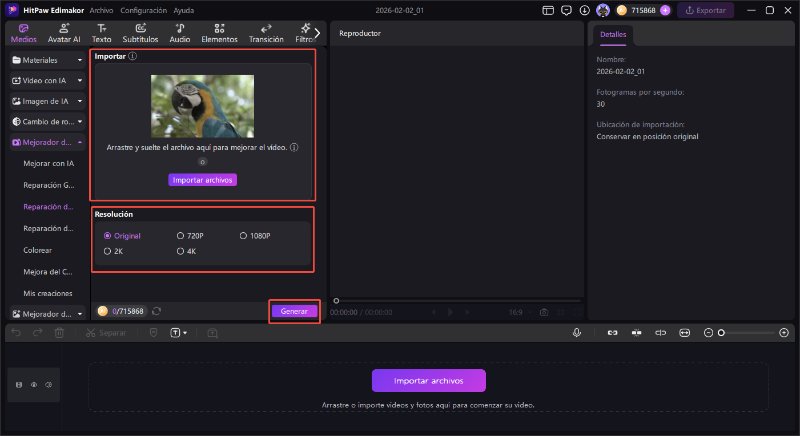Select Mejorar con IA
This screenshot has height=436, width=800.
click(x=48, y=164)
